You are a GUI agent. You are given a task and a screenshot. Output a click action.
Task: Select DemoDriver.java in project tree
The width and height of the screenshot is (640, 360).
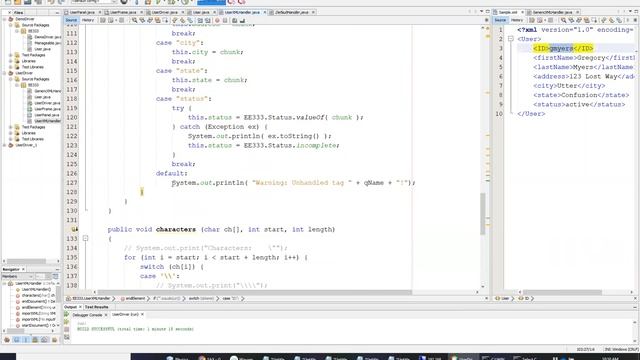tap(47, 37)
